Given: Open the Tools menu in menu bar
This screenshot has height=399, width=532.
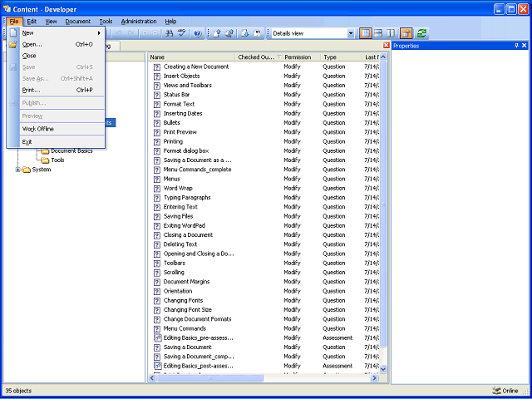Looking at the screenshot, I should [106, 22].
